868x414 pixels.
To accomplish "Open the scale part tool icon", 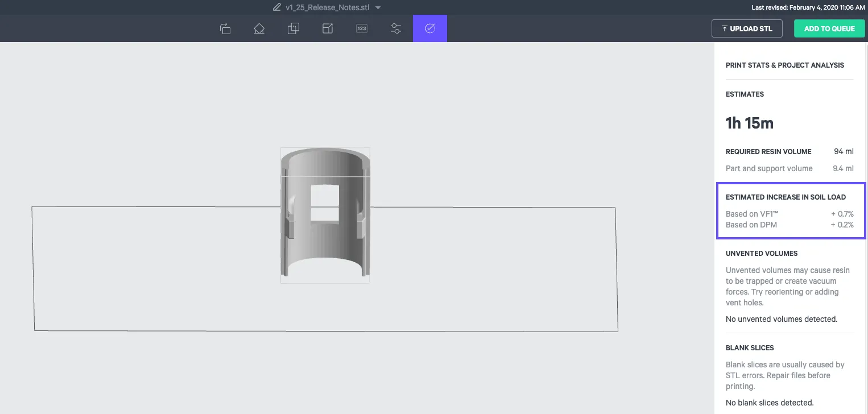I will (x=328, y=28).
